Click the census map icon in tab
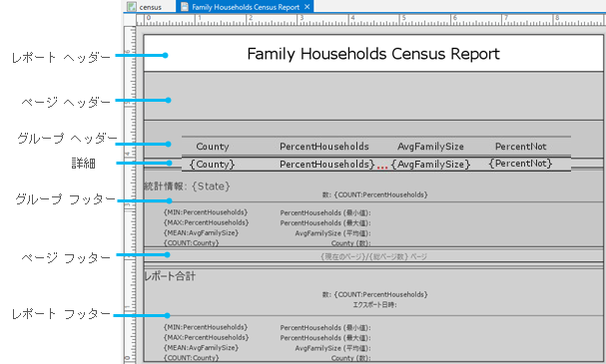Image resolution: width=606 pixels, height=364 pixels. [x=132, y=7]
